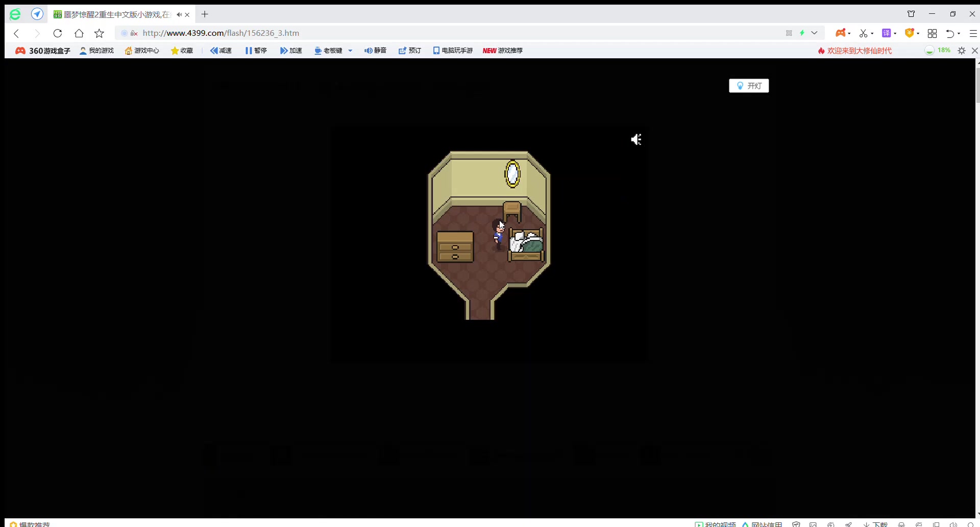The width and height of the screenshot is (980, 527).
Task: Click the undo closed-tab arrow icon
Action: coord(950,33)
